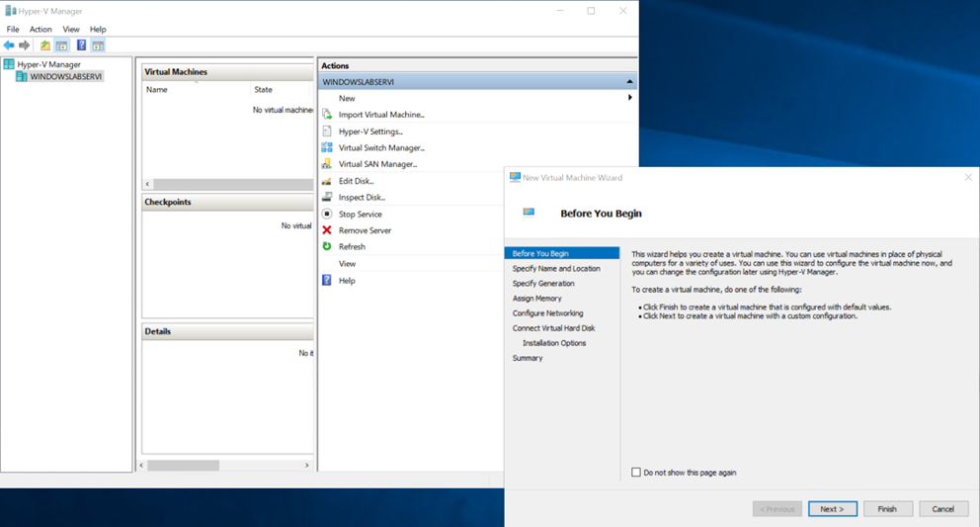Click Stop Service action

(x=360, y=214)
